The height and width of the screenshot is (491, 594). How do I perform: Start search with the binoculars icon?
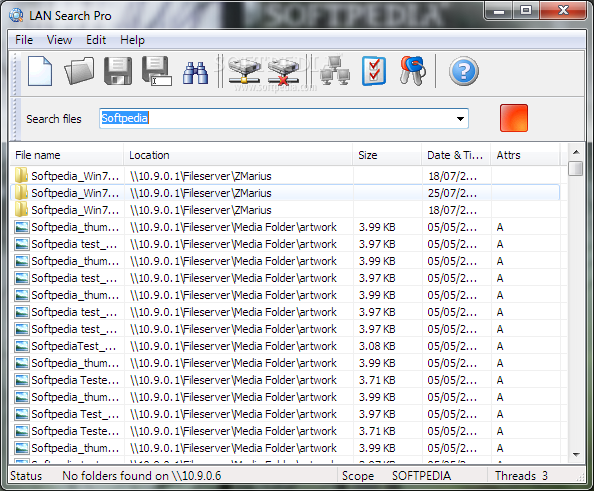coord(195,72)
